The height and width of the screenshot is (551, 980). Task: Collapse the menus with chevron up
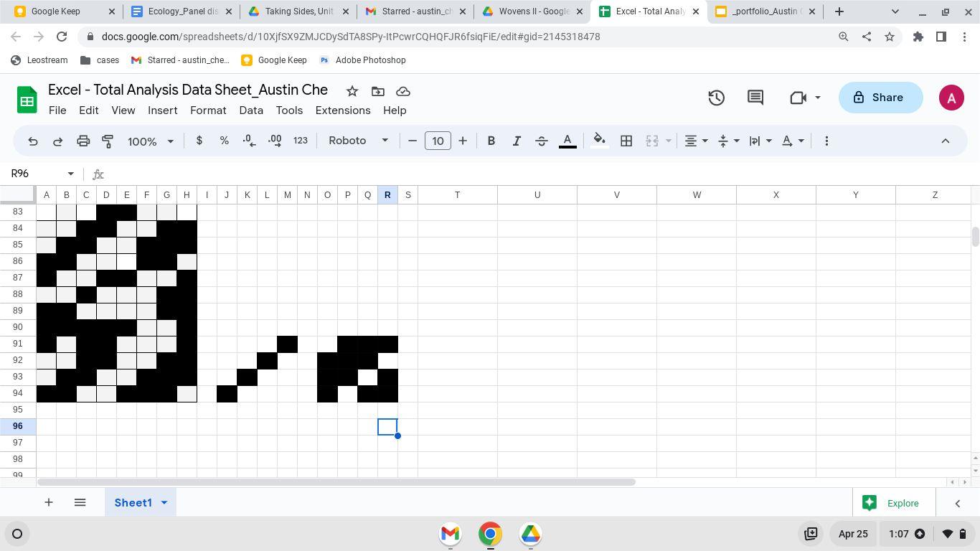946,141
